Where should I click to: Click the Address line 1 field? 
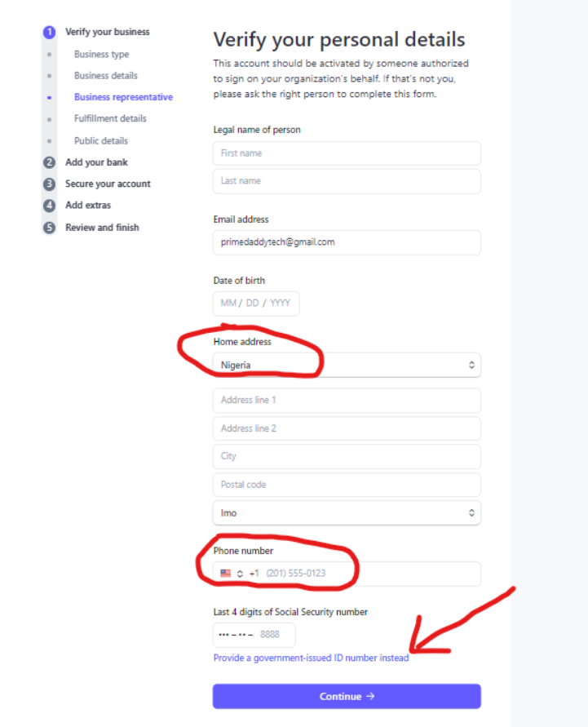pos(347,400)
